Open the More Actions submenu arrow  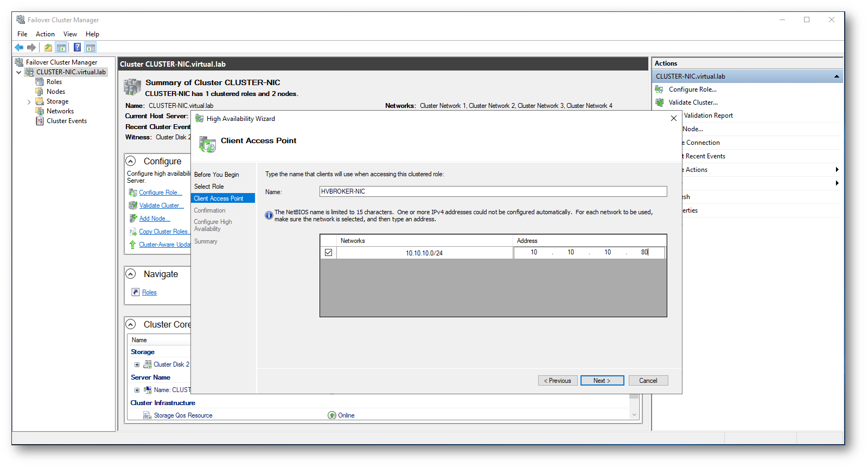837,170
